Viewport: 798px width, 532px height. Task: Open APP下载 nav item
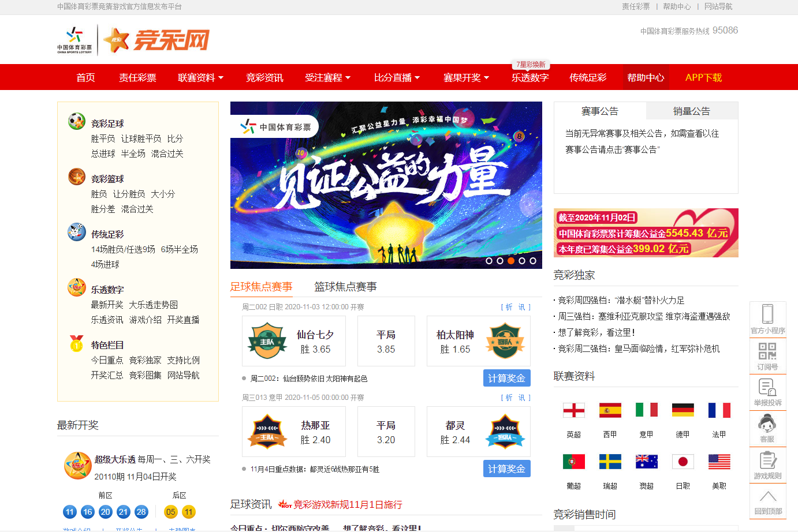703,77
